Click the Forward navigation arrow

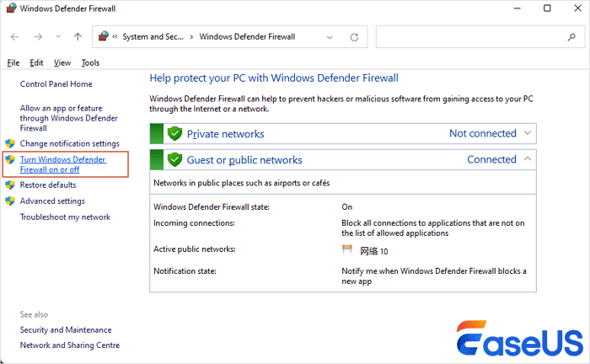click(x=38, y=37)
